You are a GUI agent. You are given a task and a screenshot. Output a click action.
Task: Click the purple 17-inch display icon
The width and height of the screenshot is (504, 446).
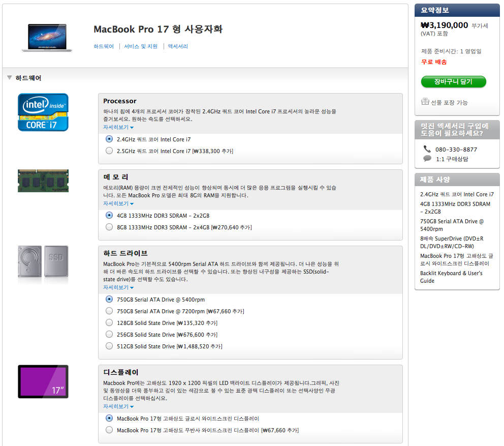tap(43, 381)
